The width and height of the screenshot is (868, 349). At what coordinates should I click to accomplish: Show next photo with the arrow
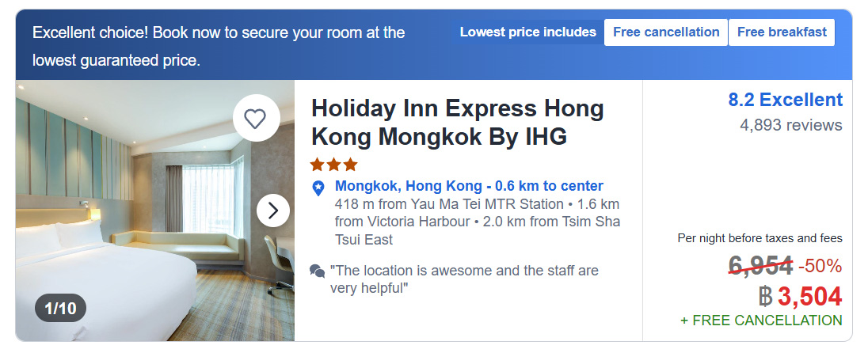coord(273,210)
